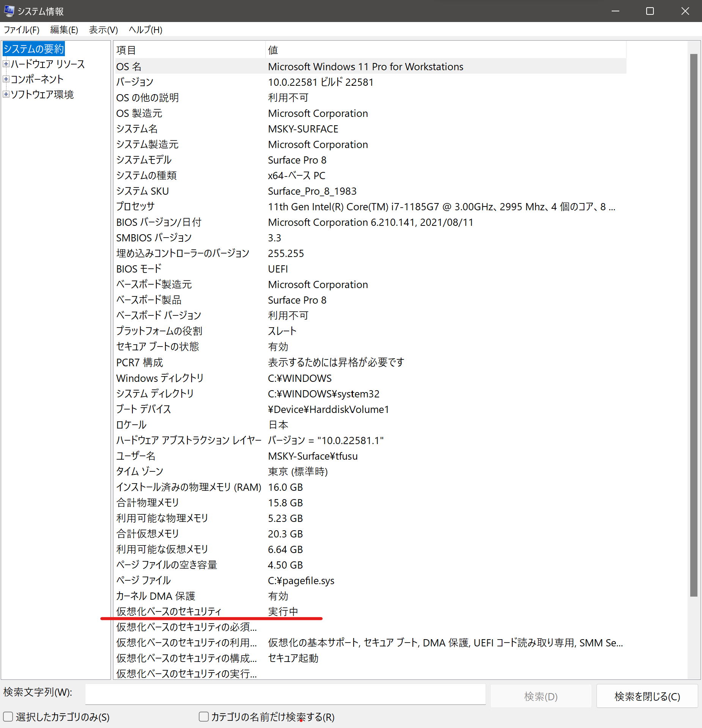Screen dimensions: 702x728
Task: Select the ベースボード製品 row
Action: pyautogui.click(x=370, y=300)
